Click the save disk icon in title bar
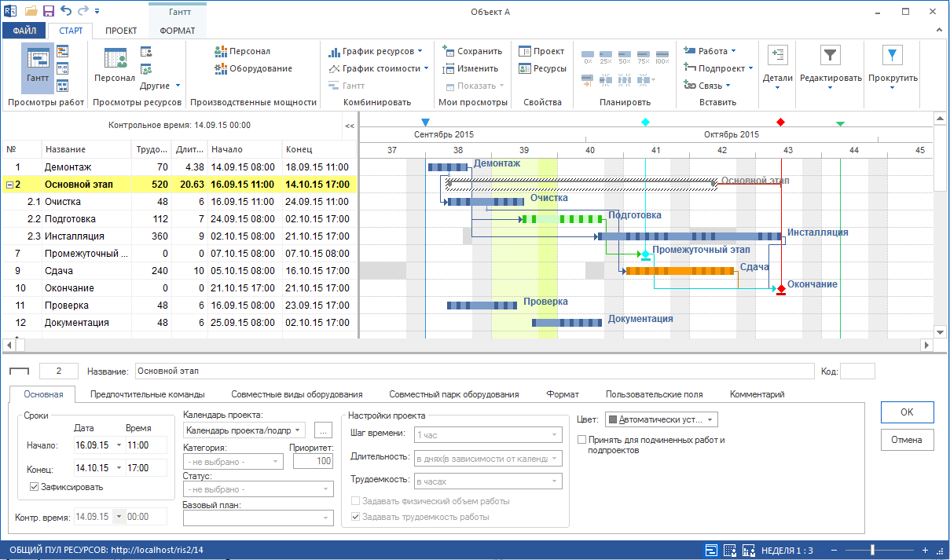Viewport: 950px width, 560px height. point(49,11)
